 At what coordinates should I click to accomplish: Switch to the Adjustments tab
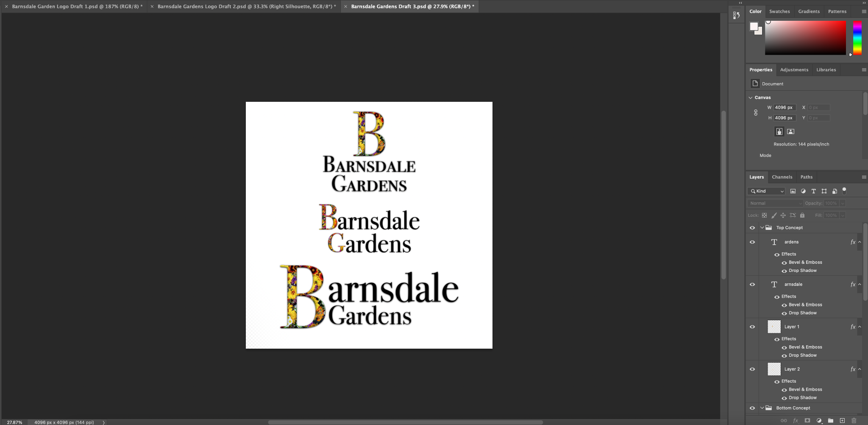[794, 70]
